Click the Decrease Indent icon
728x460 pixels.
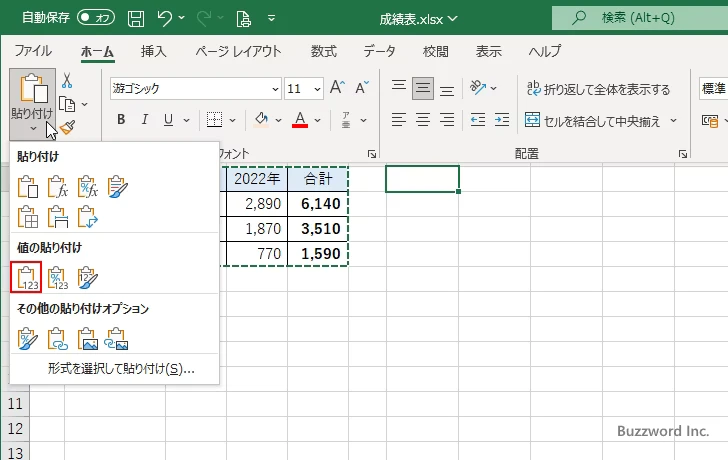[477, 120]
